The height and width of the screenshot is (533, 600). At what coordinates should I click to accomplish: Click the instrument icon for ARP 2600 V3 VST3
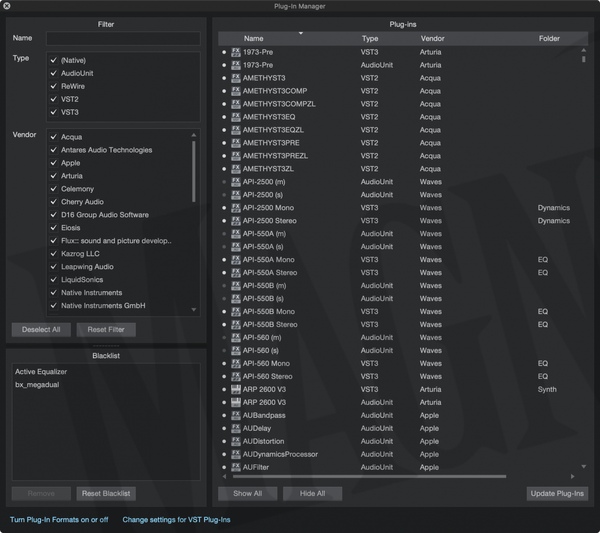point(236,389)
